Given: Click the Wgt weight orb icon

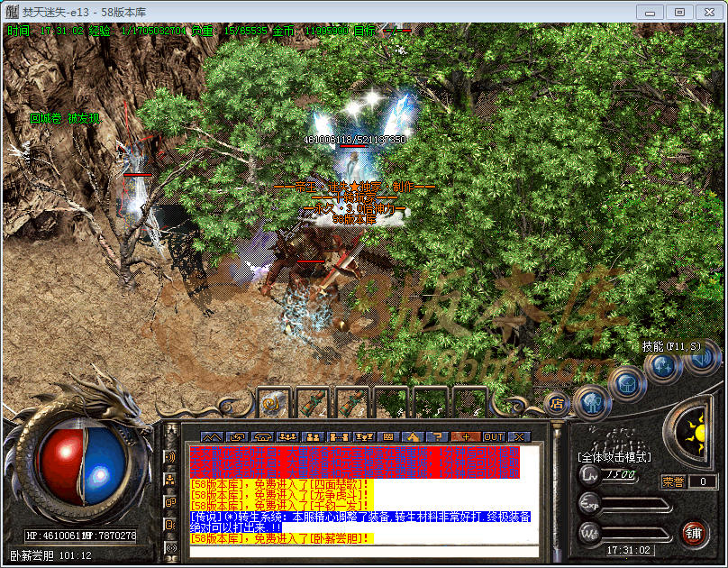Looking at the screenshot, I should coord(589,534).
